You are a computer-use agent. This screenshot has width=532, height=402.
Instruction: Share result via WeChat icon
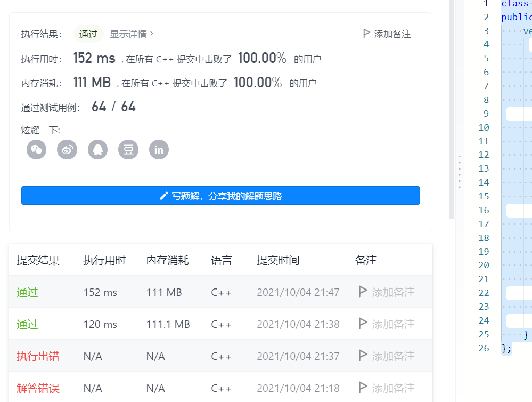pos(36,149)
